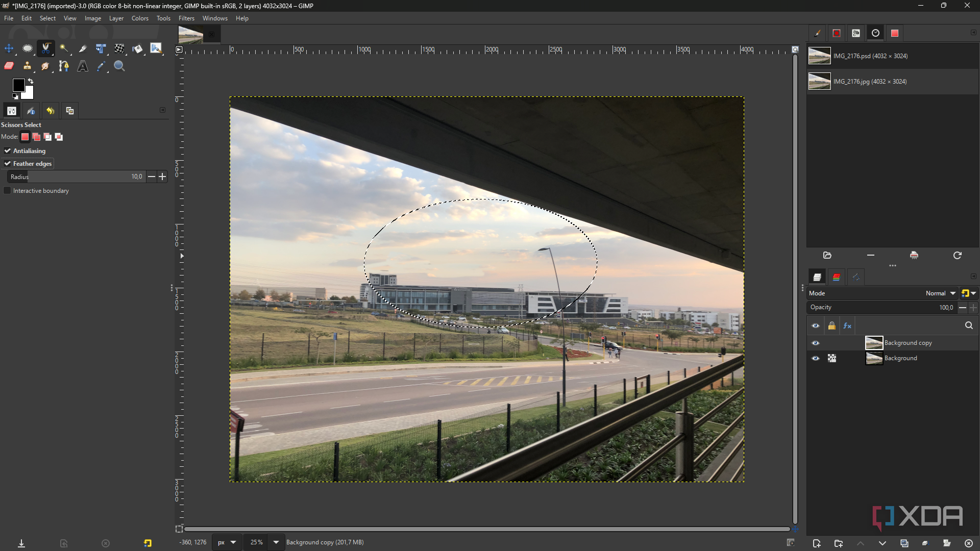The image size is (980, 551).
Task: Disable the Feather edges checkbox
Action: (x=8, y=164)
